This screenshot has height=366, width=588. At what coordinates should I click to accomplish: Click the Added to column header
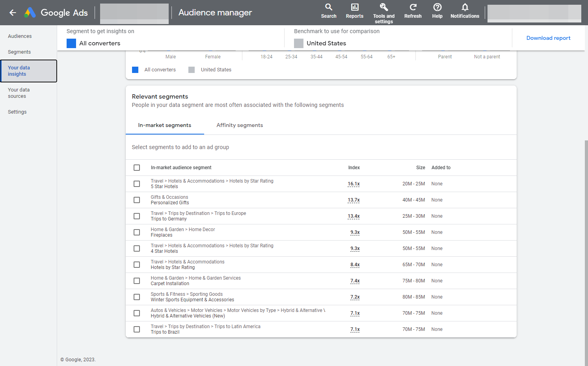click(x=441, y=168)
